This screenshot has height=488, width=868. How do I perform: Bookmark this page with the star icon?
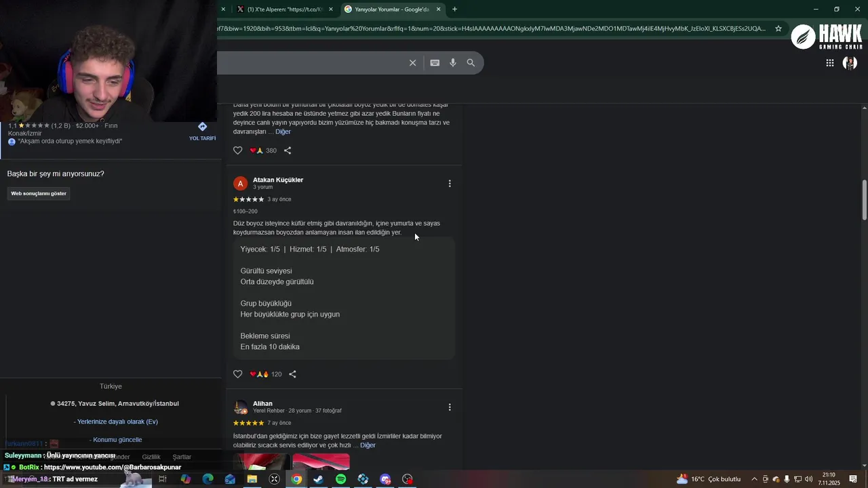click(x=778, y=28)
